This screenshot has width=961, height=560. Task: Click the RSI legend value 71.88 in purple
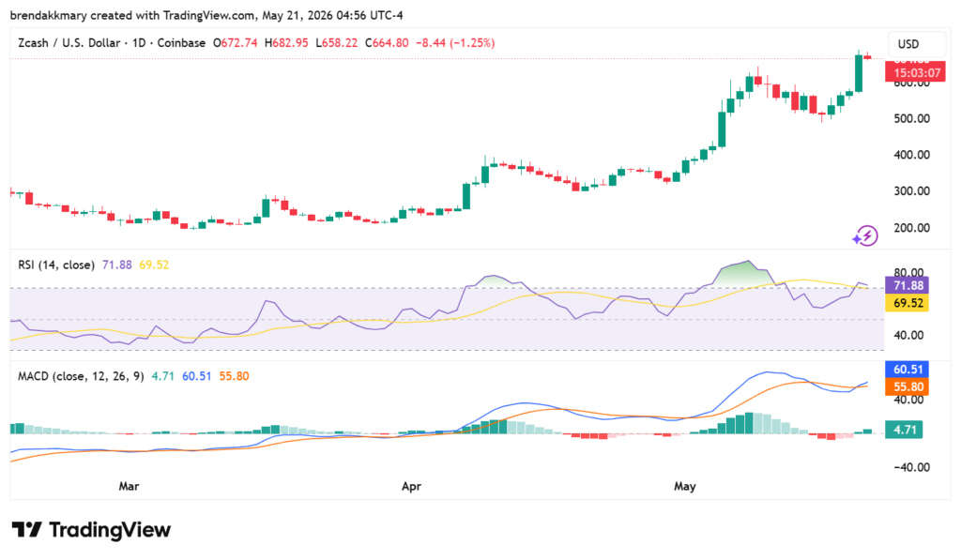tap(117, 265)
